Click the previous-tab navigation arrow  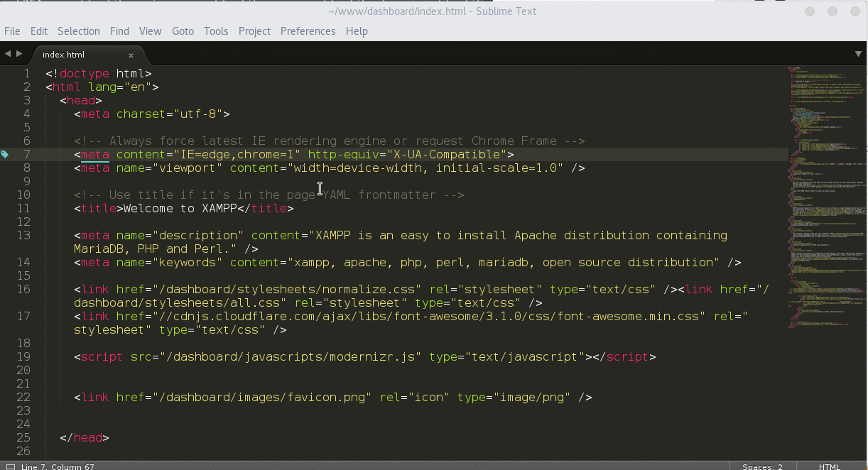click(7, 53)
